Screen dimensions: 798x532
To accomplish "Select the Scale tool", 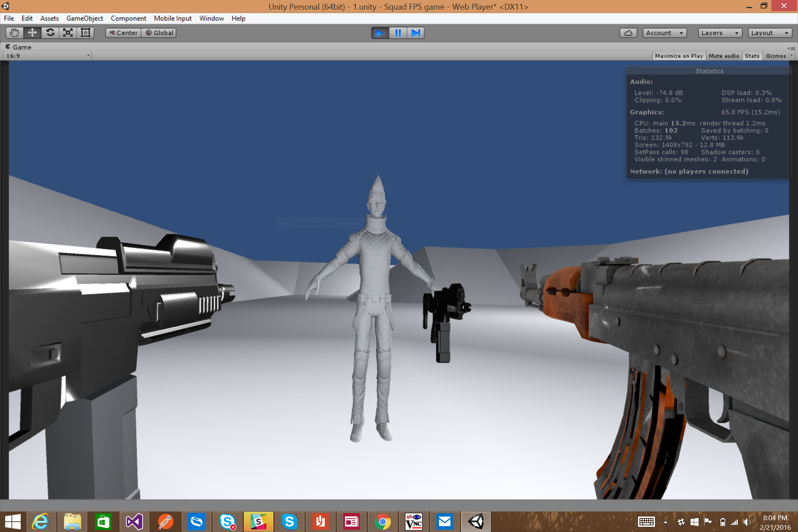I will coord(68,33).
